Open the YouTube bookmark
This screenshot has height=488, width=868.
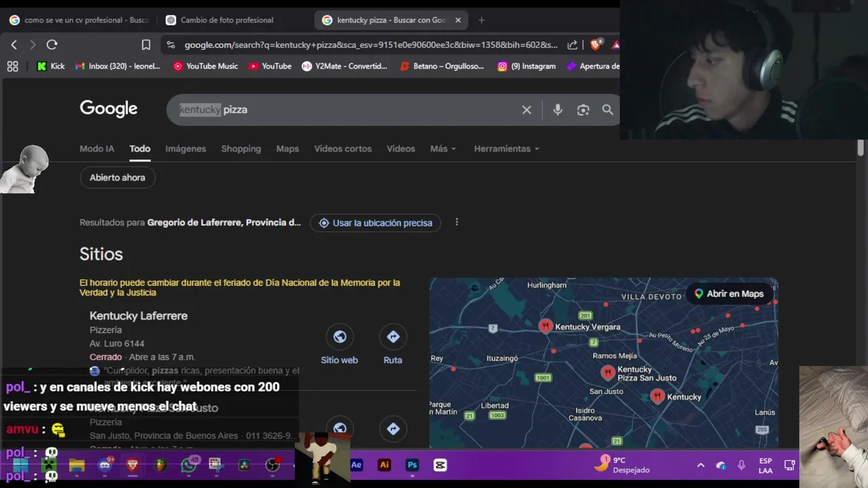pos(270,66)
